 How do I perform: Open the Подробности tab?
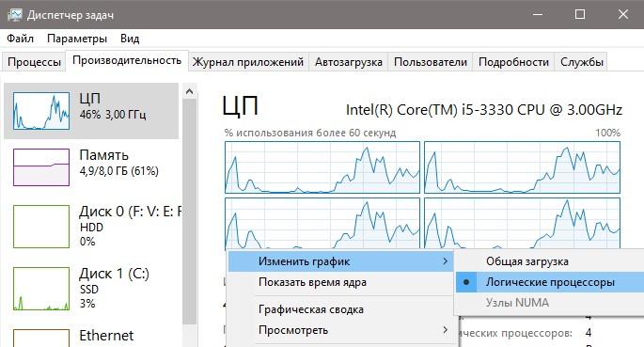(513, 62)
